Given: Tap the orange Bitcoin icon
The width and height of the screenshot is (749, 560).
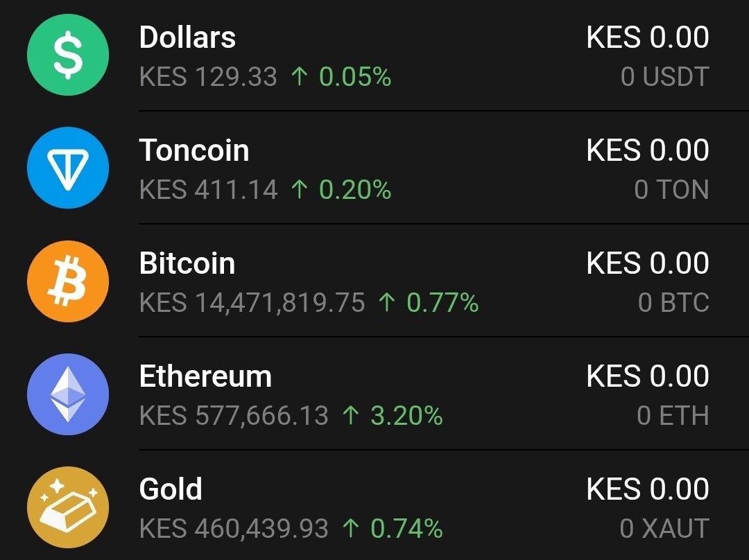Looking at the screenshot, I should click(x=68, y=281).
